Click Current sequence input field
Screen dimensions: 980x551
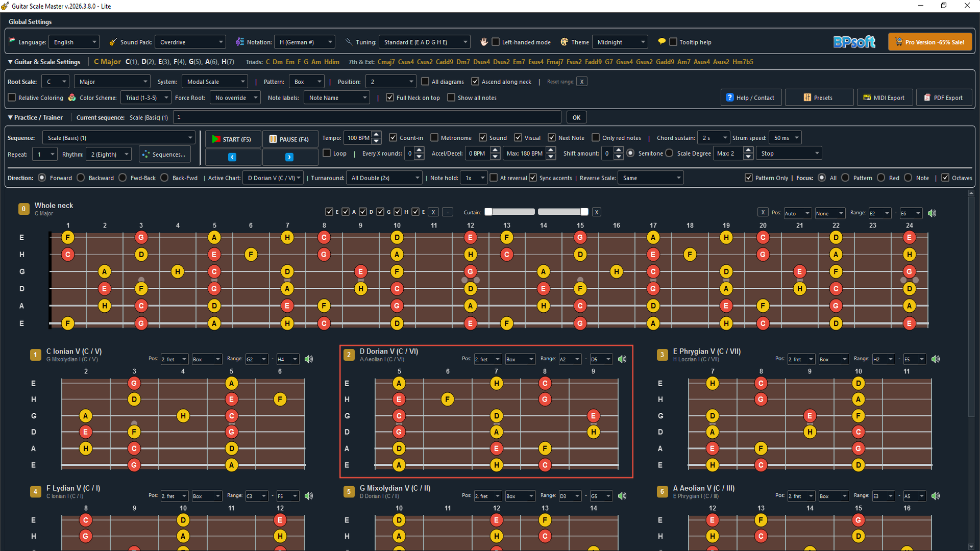click(367, 117)
